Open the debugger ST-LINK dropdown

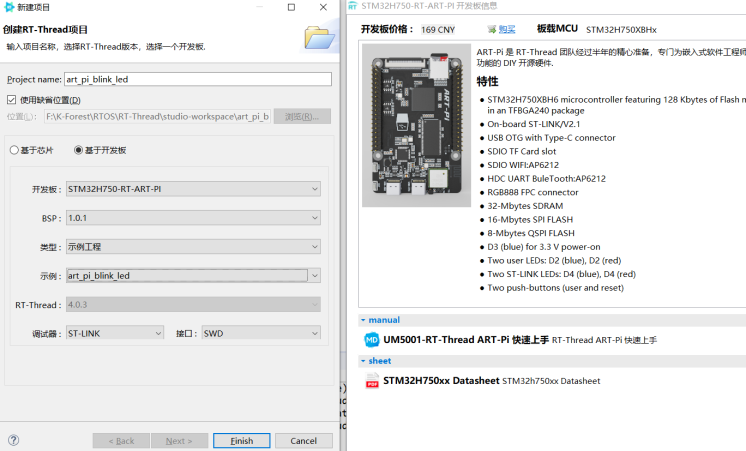point(115,333)
